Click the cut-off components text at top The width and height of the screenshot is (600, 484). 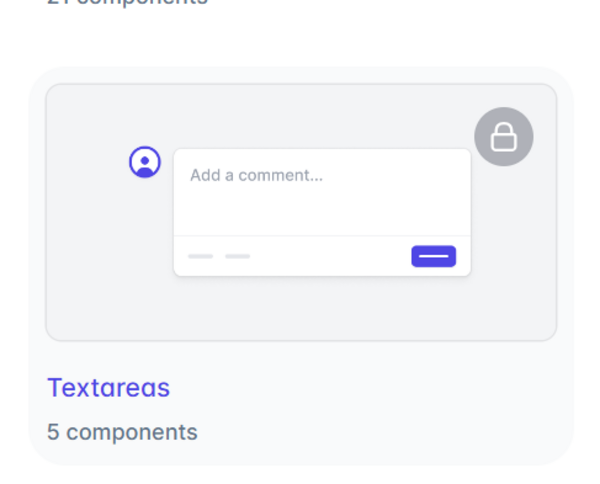point(127,2)
